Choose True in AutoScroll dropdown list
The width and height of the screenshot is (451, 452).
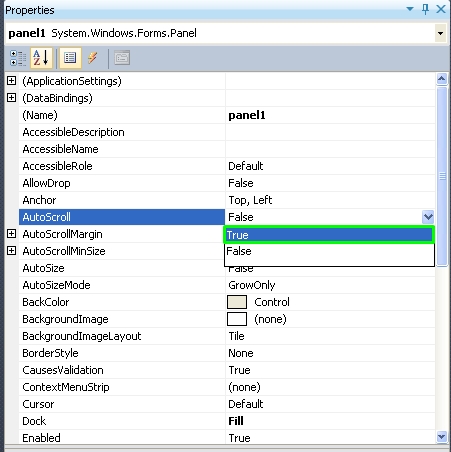tap(329, 235)
